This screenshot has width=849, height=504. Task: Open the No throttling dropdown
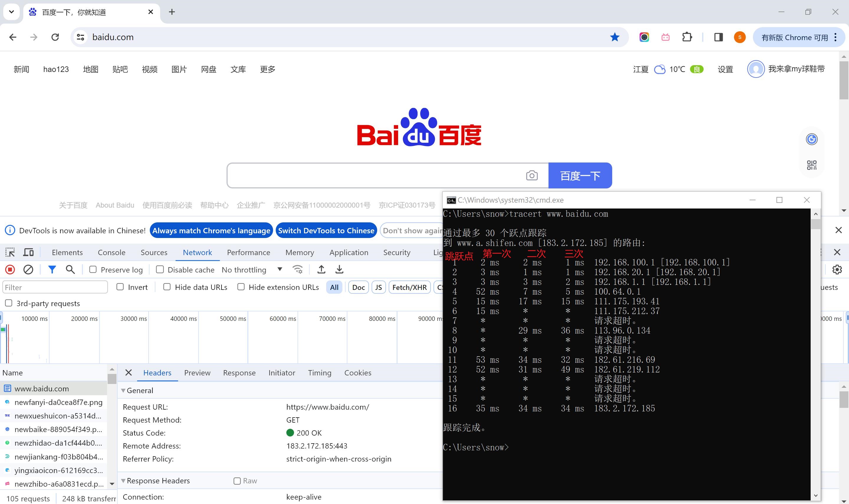(252, 270)
